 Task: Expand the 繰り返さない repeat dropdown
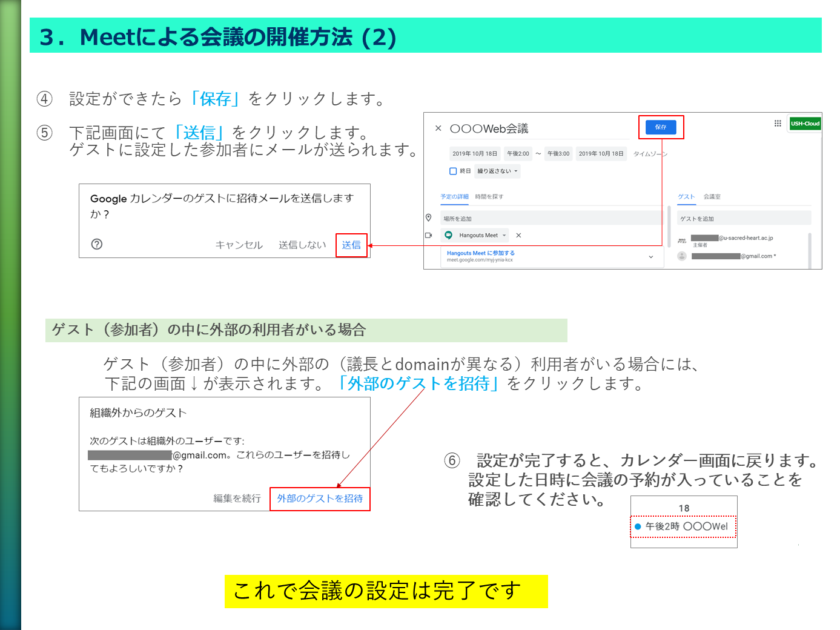pyautogui.click(x=497, y=171)
